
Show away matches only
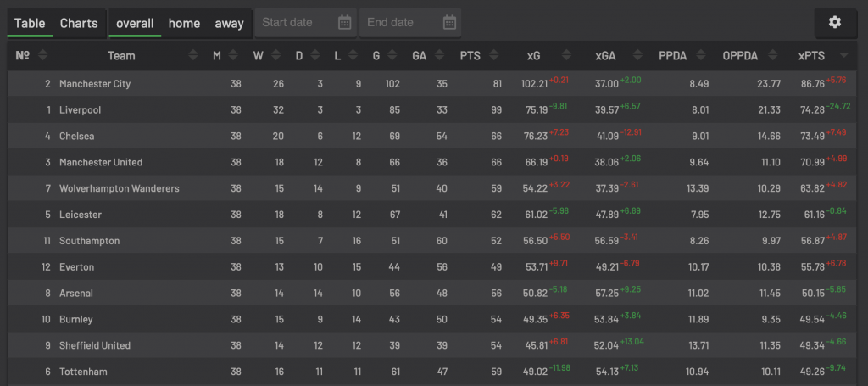point(229,23)
